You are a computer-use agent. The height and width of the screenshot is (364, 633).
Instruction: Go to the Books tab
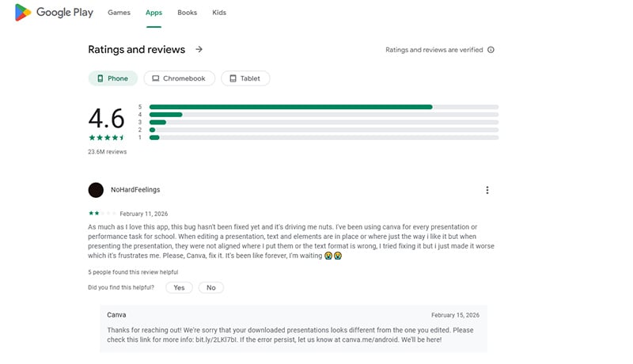coord(188,13)
